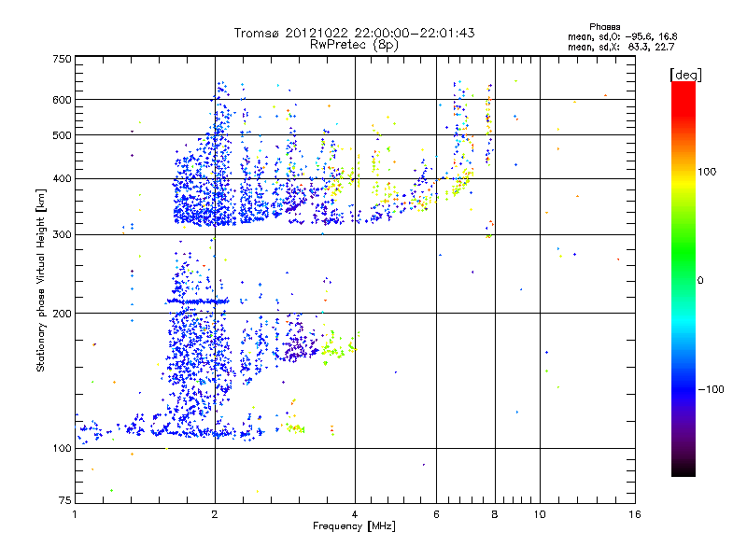Click the 'mean, sd,O: -95.6, 16.8' line
Image resolution: width=747 pixels, height=560 pixels.
click(622, 36)
